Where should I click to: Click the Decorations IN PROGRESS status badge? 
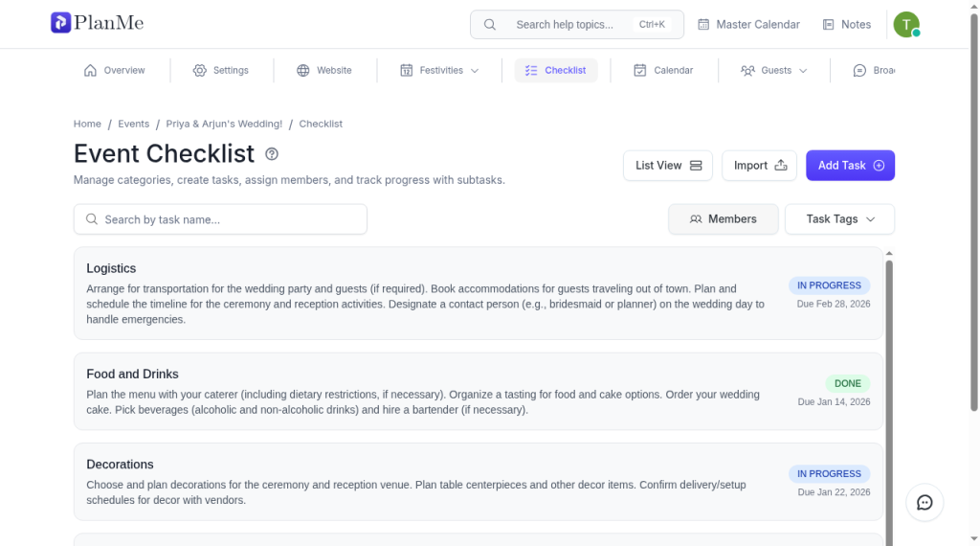pos(829,473)
